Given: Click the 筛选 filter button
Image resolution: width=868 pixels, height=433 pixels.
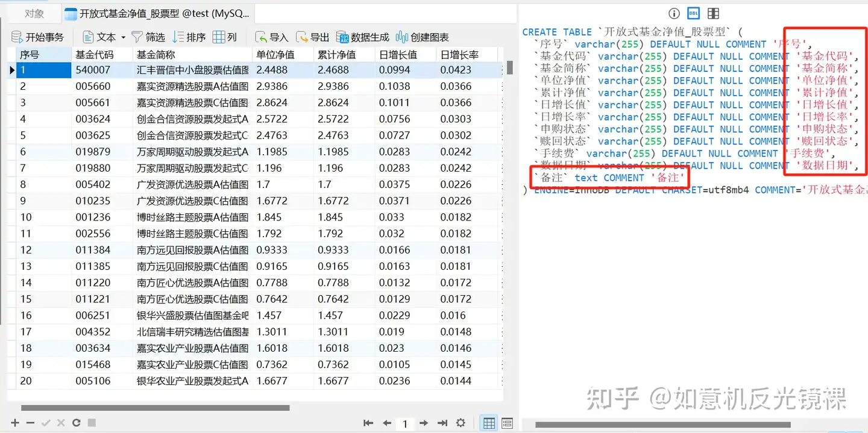Looking at the screenshot, I should coord(148,37).
